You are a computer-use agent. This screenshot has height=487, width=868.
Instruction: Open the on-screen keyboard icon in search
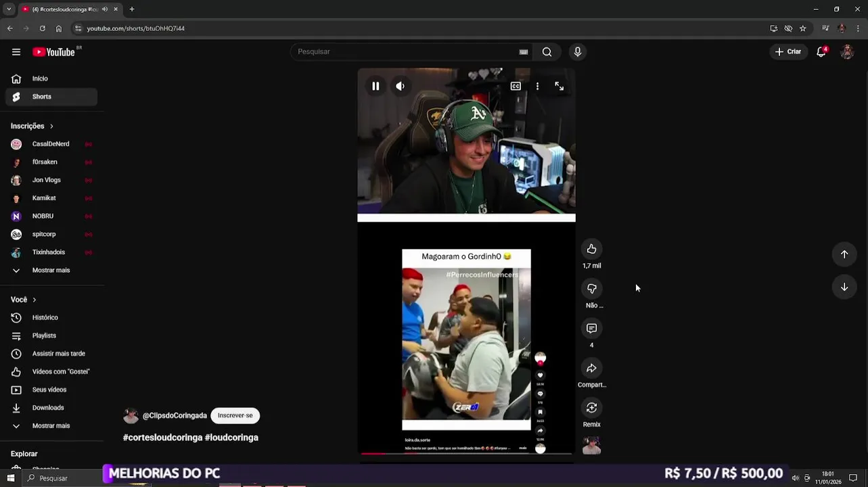point(524,52)
